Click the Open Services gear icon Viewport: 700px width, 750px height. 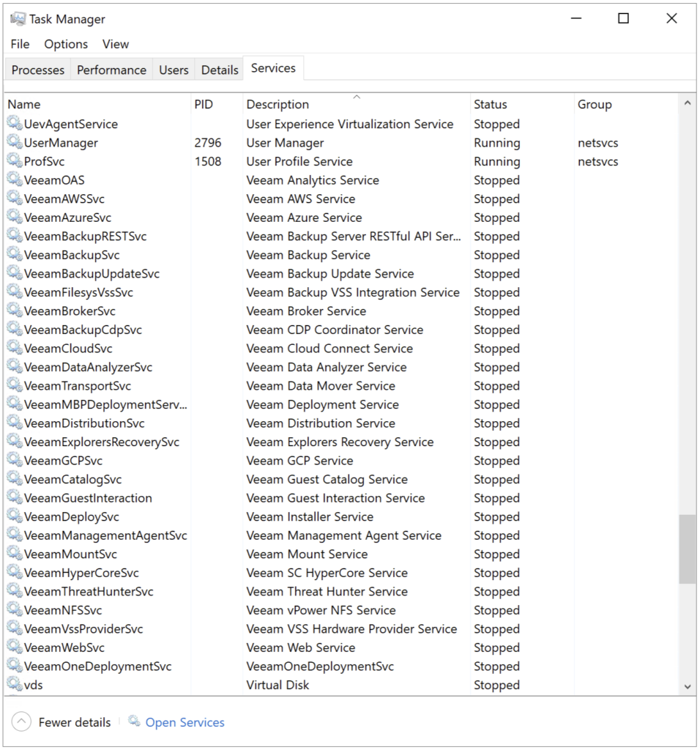(x=134, y=721)
